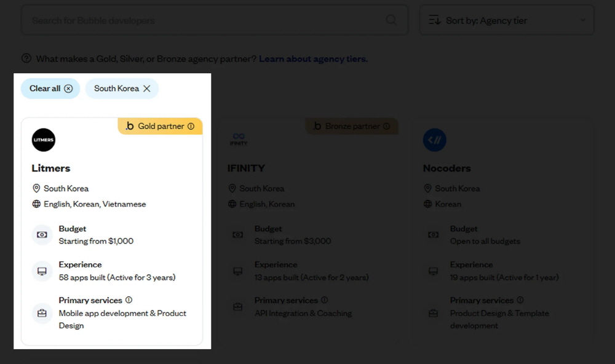
Task: Click the Nocoders location pin icon
Action: click(x=428, y=189)
